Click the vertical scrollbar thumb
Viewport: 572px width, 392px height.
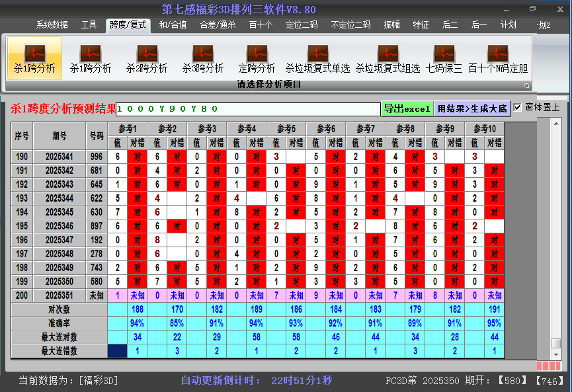556,343
